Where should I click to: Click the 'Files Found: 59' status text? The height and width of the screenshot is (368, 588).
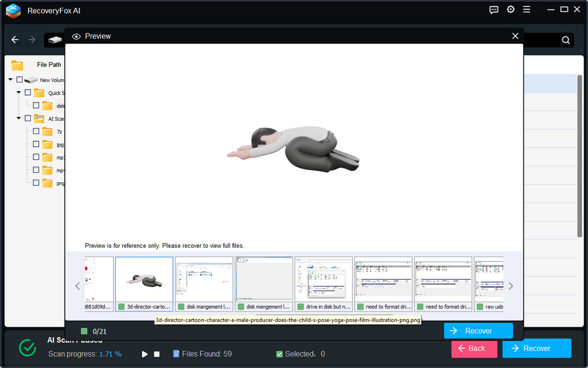[207, 354]
